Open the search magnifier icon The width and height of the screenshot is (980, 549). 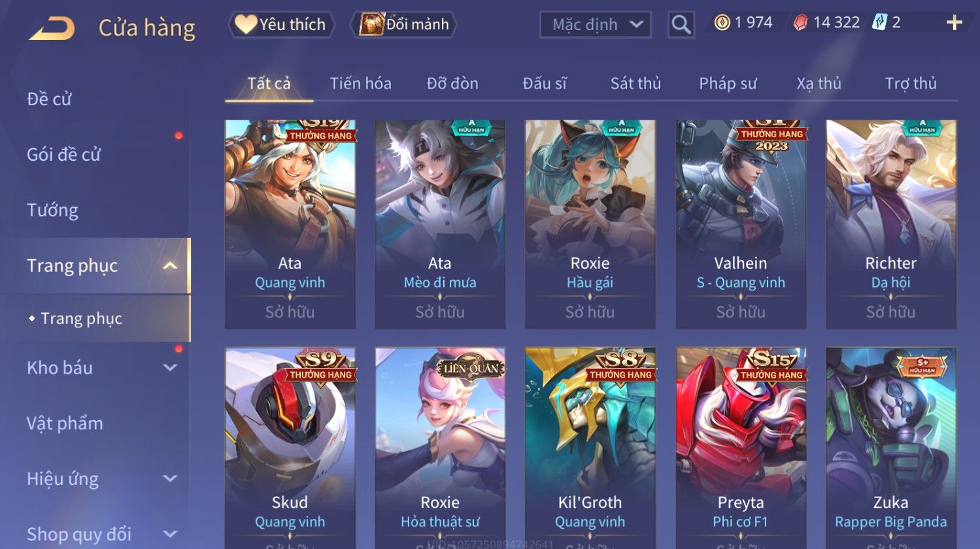(681, 25)
